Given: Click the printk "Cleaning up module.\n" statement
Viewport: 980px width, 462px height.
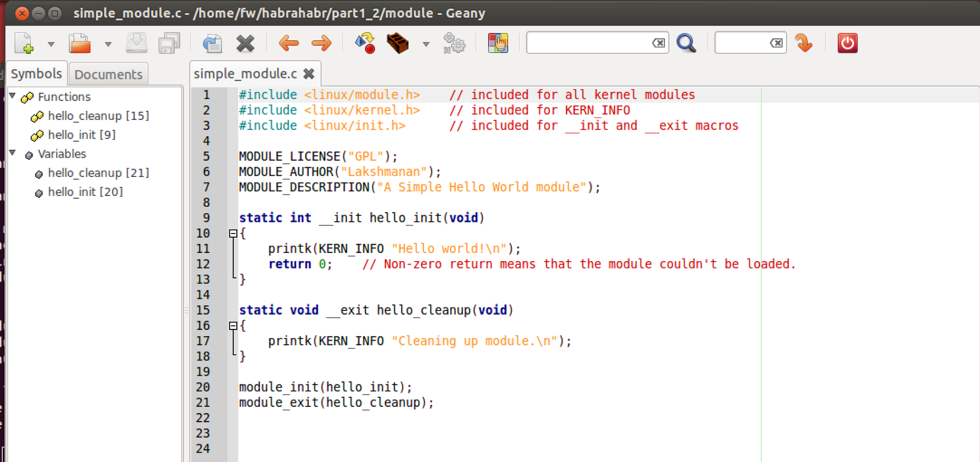Looking at the screenshot, I should 420,341.
